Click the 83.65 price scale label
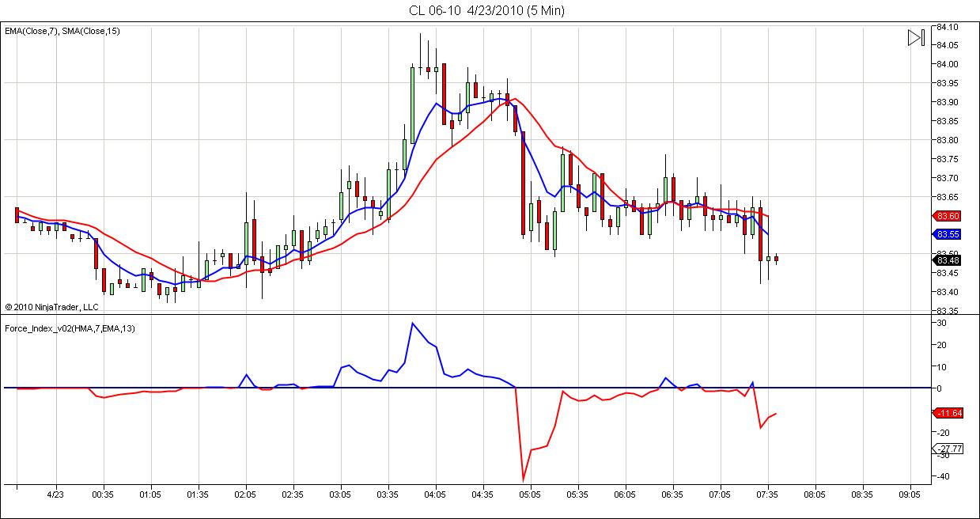Viewport: 980px width, 519px height. tap(948, 197)
